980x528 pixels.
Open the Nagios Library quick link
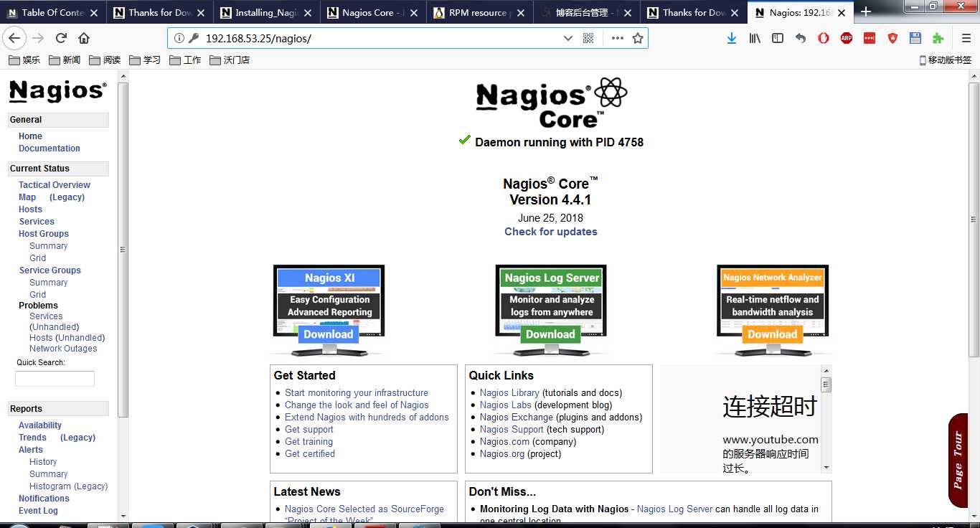[509, 393]
